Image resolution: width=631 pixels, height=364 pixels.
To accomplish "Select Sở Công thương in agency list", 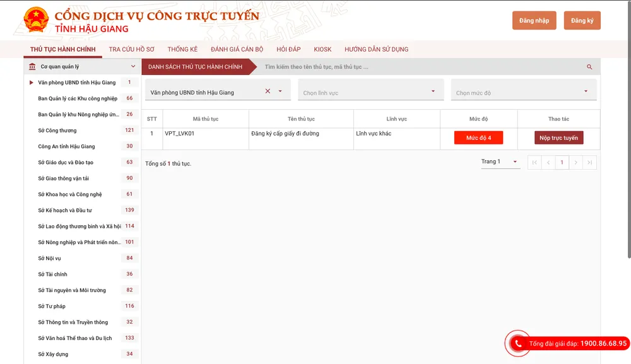I will point(57,131).
